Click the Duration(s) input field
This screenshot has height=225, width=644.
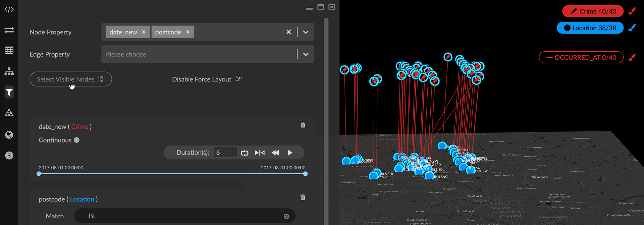(225, 153)
